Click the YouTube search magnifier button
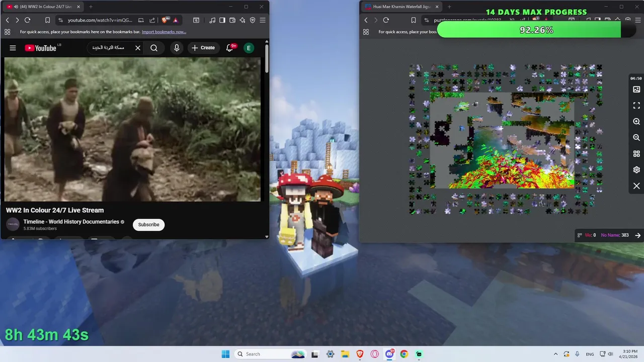 [x=154, y=48]
